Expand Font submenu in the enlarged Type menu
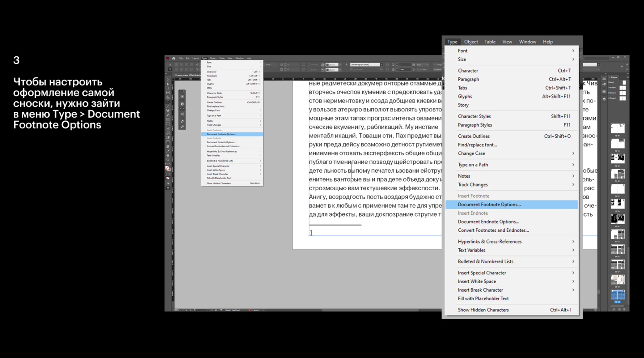 pyautogui.click(x=512, y=51)
